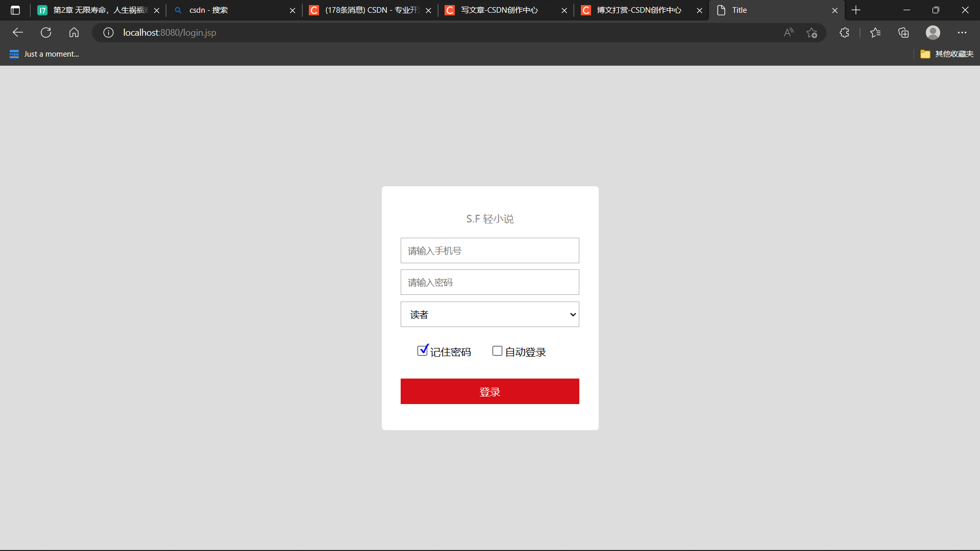This screenshot has width=980, height=551.
Task: Close the Title tab
Action: point(835,10)
